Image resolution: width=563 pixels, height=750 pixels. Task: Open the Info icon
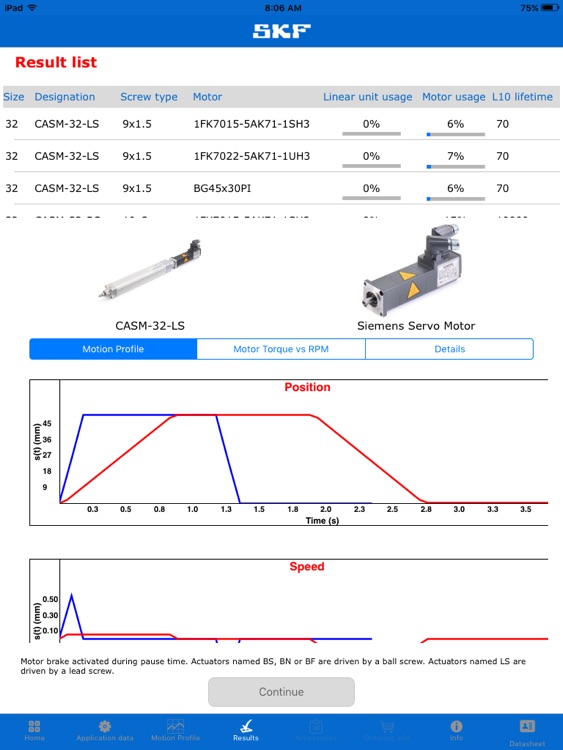(x=456, y=727)
